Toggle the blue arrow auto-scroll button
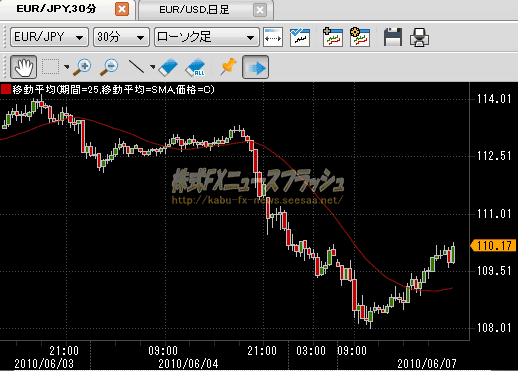The height and width of the screenshot is (371, 518). pos(255,67)
